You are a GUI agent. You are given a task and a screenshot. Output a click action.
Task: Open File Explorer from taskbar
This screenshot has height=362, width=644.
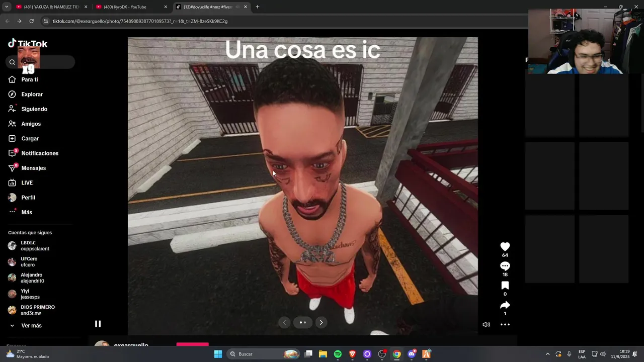coord(323,354)
